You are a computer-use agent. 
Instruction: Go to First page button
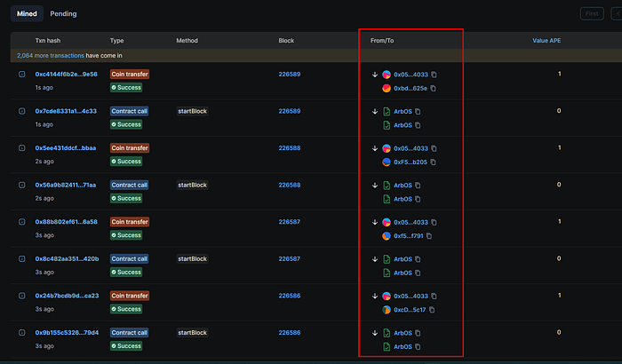click(x=592, y=14)
